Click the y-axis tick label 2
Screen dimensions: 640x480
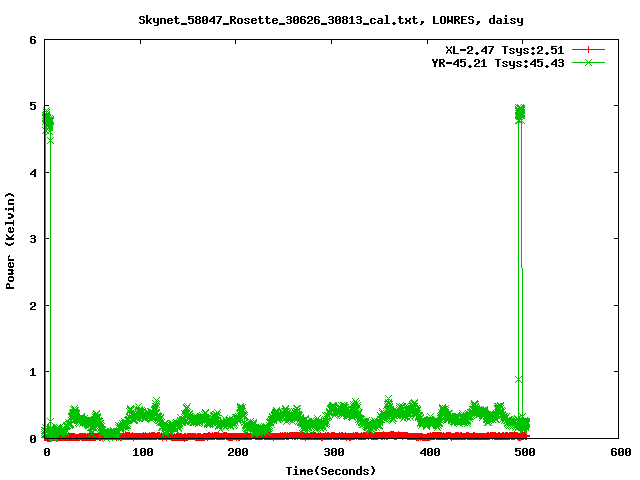click(x=33, y=306)
